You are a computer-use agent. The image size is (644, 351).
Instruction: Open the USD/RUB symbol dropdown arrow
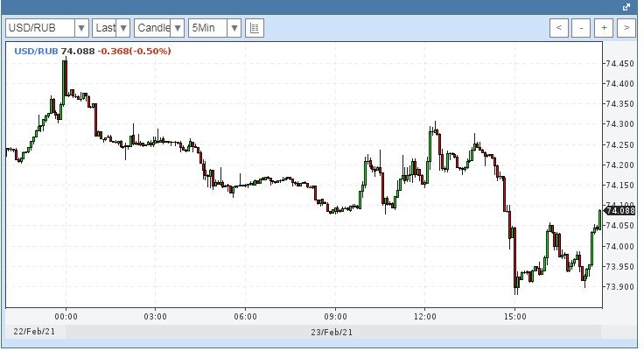tap(81, 28)
